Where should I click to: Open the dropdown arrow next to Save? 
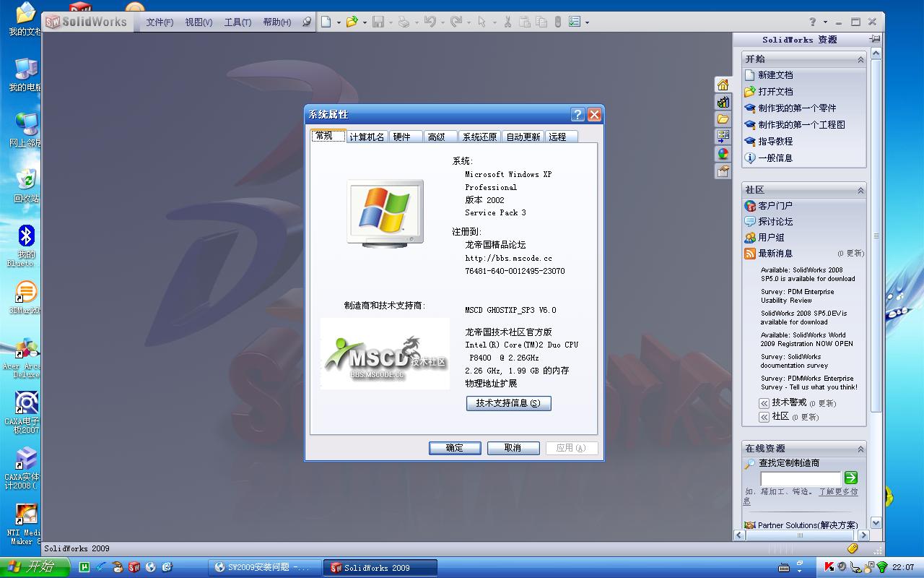click(391, 23)
